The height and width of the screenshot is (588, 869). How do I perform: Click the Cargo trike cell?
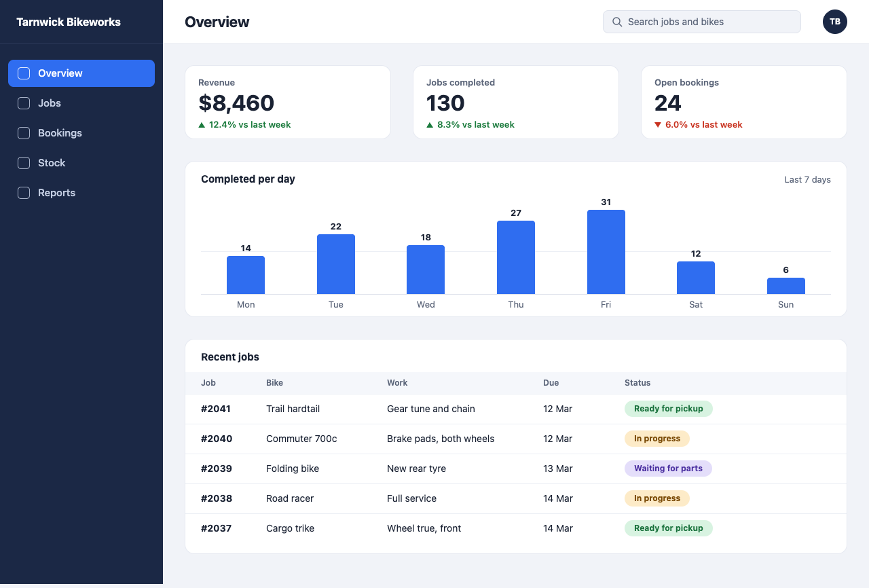coord(290,528)
